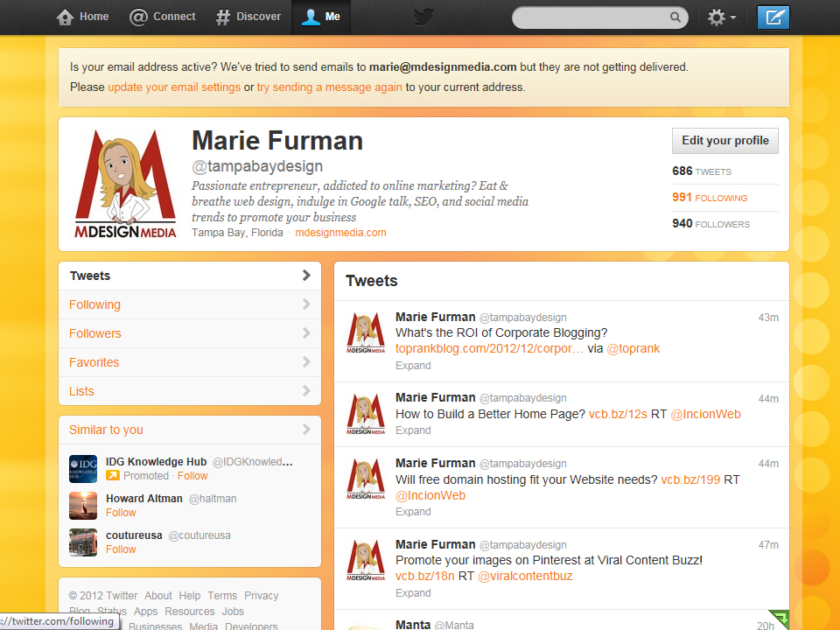Click the Similar to you chevron
This screenshot has height=630, width=840.
(306, 430)
